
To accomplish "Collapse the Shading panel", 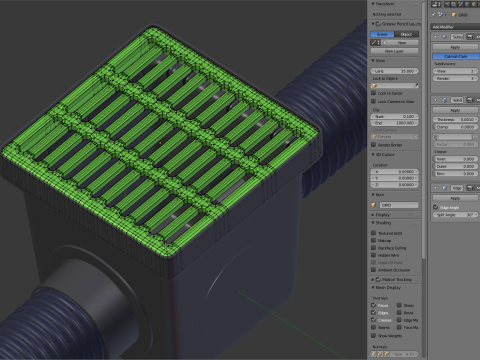I will 373,223.
